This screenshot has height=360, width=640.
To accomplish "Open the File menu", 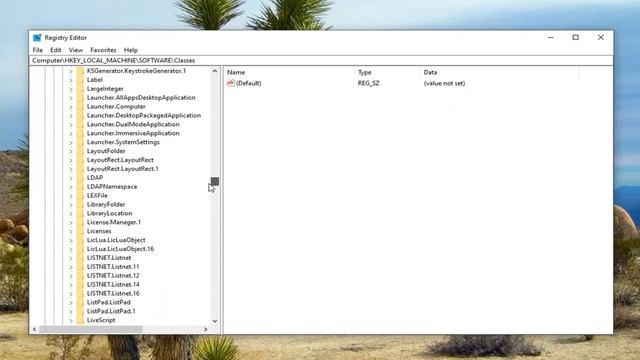I will click(38, 50).
